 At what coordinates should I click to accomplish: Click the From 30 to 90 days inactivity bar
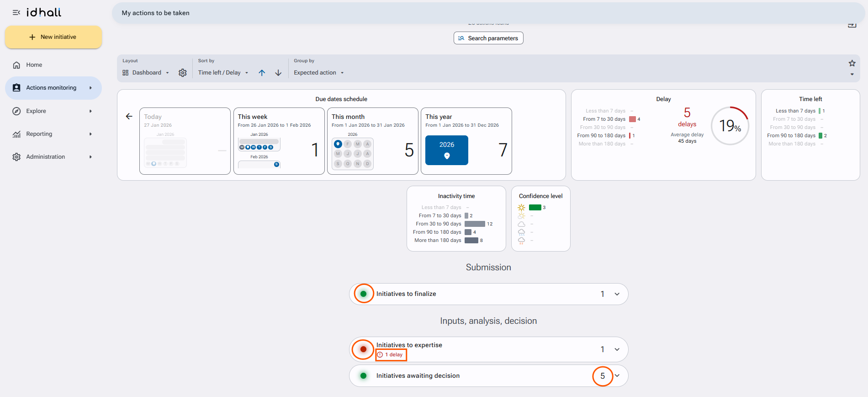[475, 224]
